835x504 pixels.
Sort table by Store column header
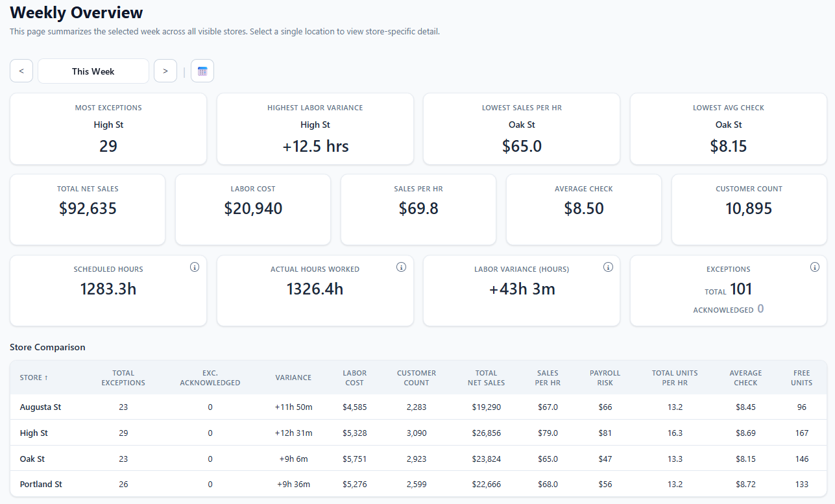[34, 378]
